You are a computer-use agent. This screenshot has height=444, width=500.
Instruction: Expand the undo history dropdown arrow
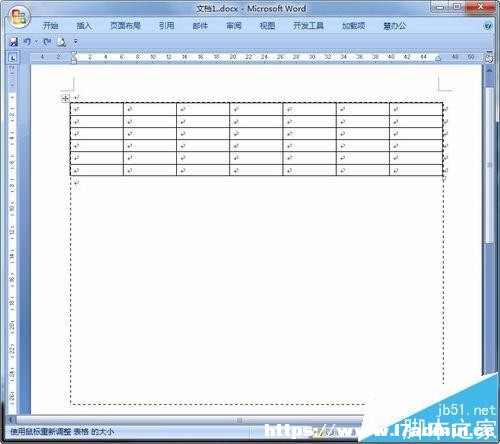tap(36, 41)
